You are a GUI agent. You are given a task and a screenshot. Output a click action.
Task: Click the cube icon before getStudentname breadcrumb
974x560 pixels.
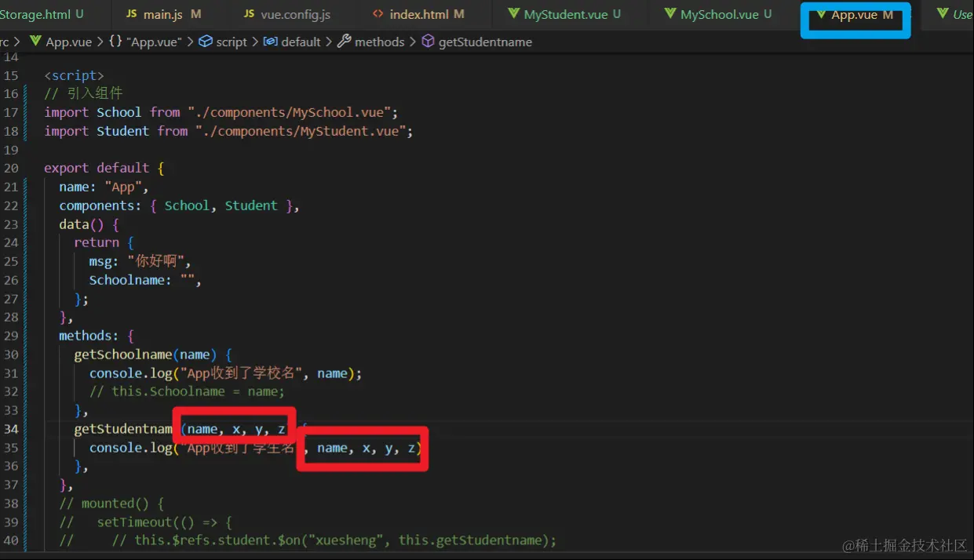tap(428, 42)
